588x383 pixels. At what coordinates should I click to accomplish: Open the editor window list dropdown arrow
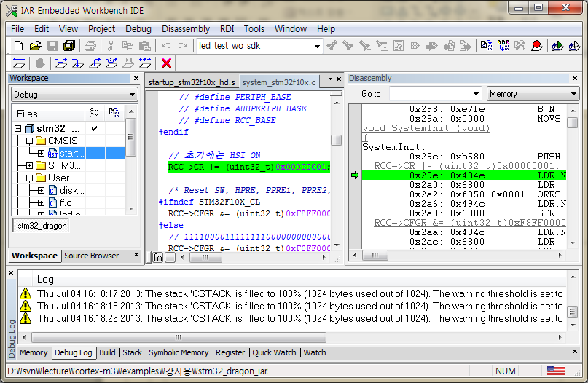point(330,79)
